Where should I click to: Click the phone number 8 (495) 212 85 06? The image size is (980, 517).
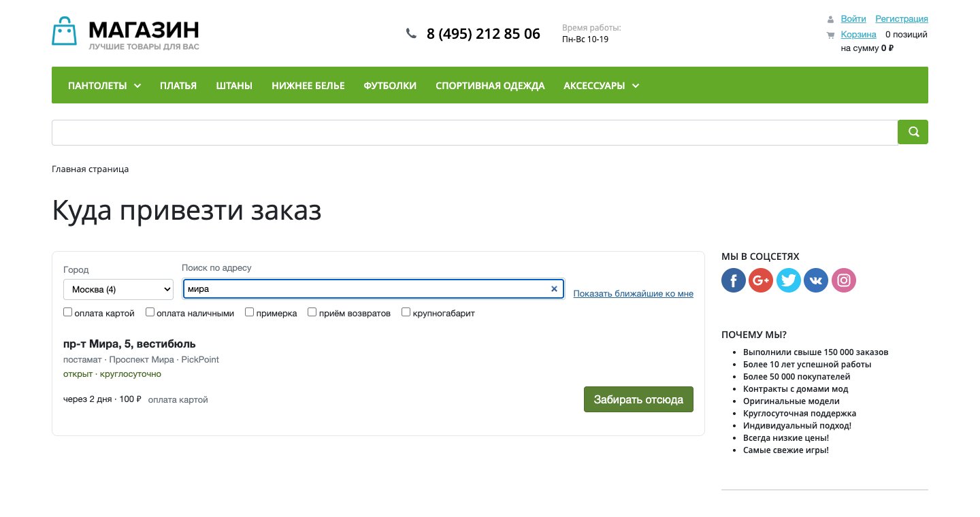[x=483, y=33]
